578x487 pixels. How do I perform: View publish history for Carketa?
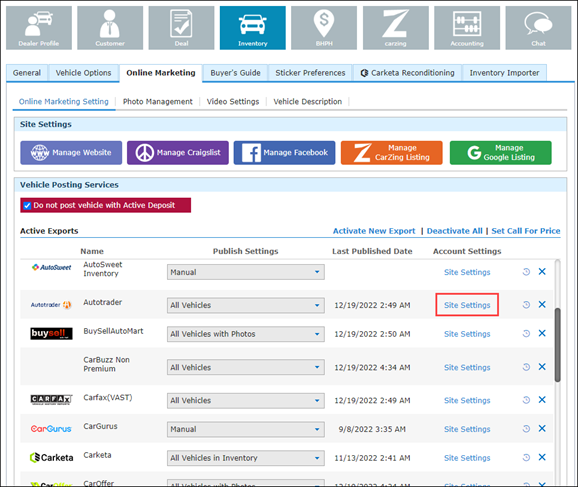click(x=526, y=457)
